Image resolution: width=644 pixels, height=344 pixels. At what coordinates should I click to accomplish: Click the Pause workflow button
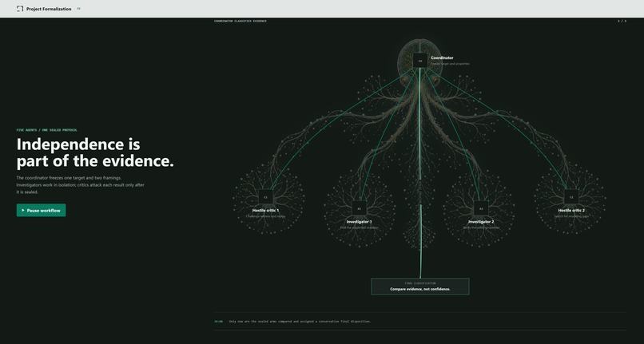pos(41,210)
